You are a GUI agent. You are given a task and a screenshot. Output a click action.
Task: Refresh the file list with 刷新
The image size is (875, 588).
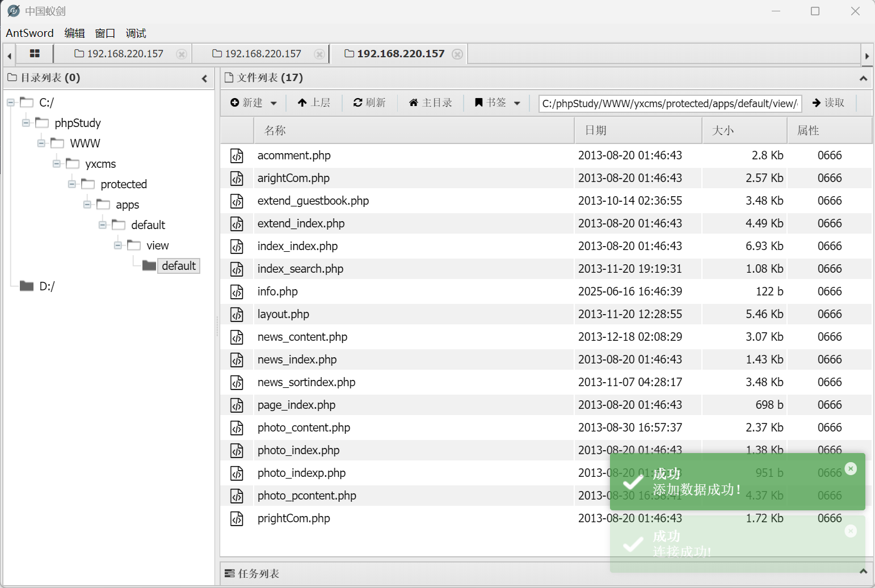click(369, 103)
